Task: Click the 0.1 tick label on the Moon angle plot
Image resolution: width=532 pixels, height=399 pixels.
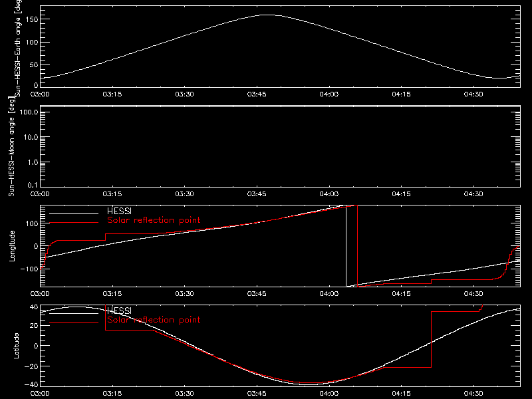Action: tap(33, 185)
